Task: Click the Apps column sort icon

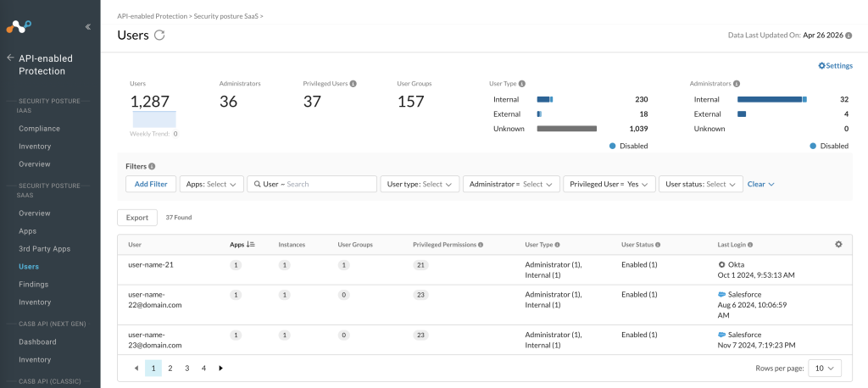Action: [251, 244]
